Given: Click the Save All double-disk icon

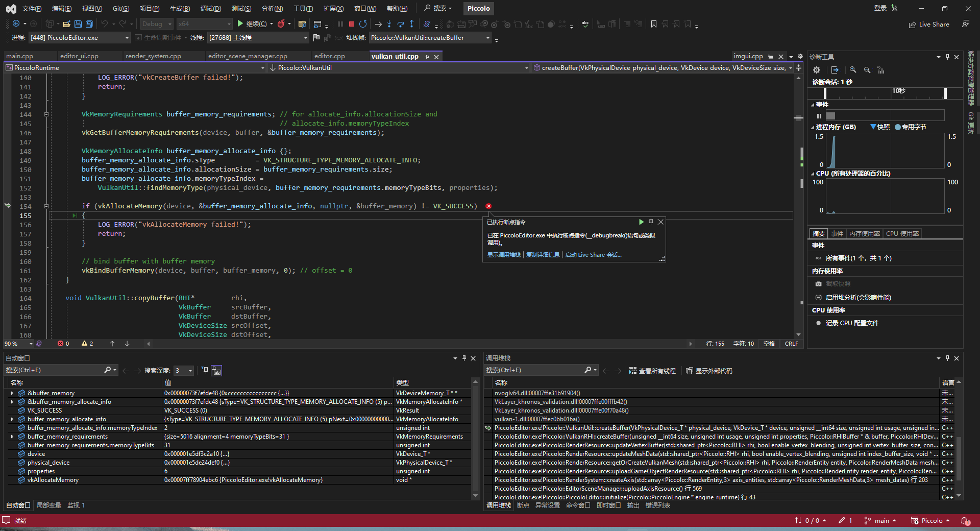Looking at the screenshot, I should click(x=89, y=24).
